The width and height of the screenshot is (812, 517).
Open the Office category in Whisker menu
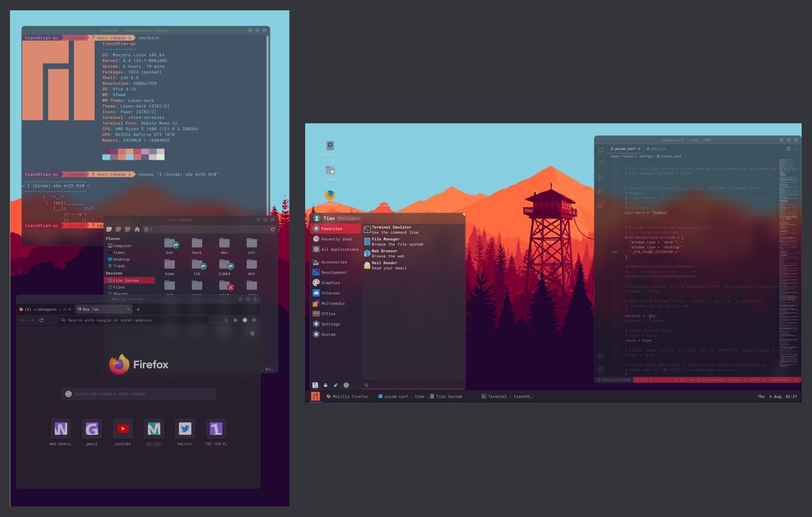click(x=336, y=313)
